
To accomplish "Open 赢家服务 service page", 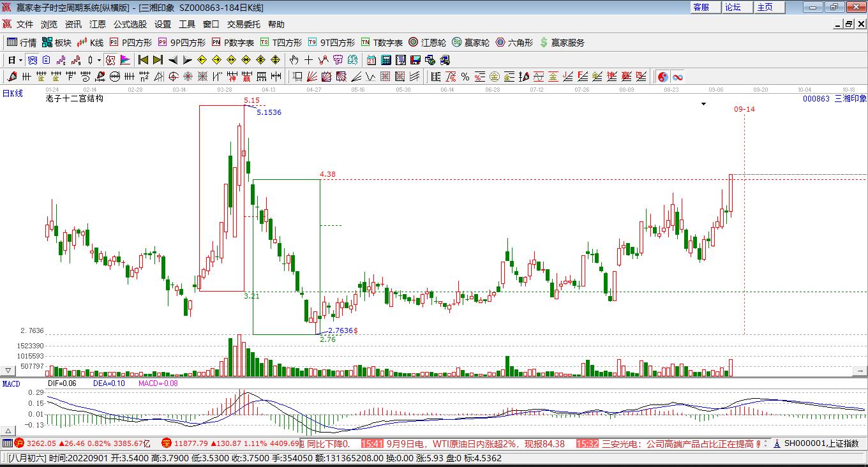I will coord(562,43).
